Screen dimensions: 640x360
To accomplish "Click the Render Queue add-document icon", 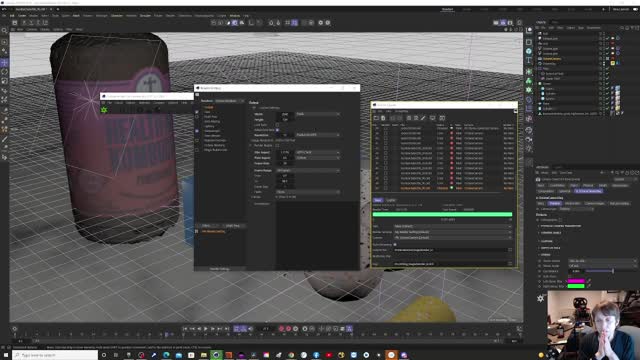I will (383, 118).
